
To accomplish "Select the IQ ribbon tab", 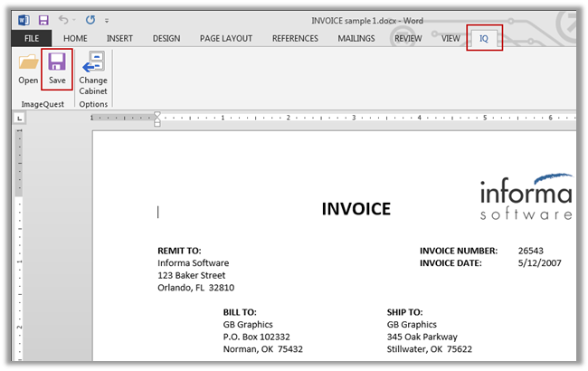I will click(x=484, y=39).
